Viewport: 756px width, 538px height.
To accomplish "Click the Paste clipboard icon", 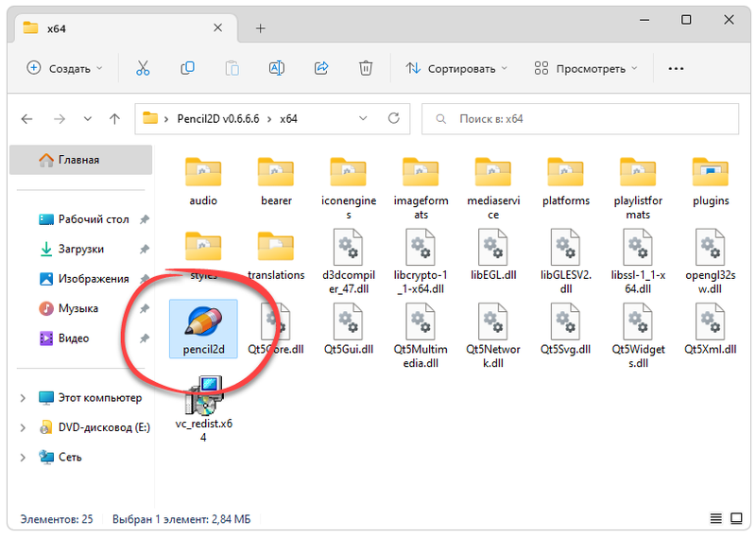I will coord(232,68).
